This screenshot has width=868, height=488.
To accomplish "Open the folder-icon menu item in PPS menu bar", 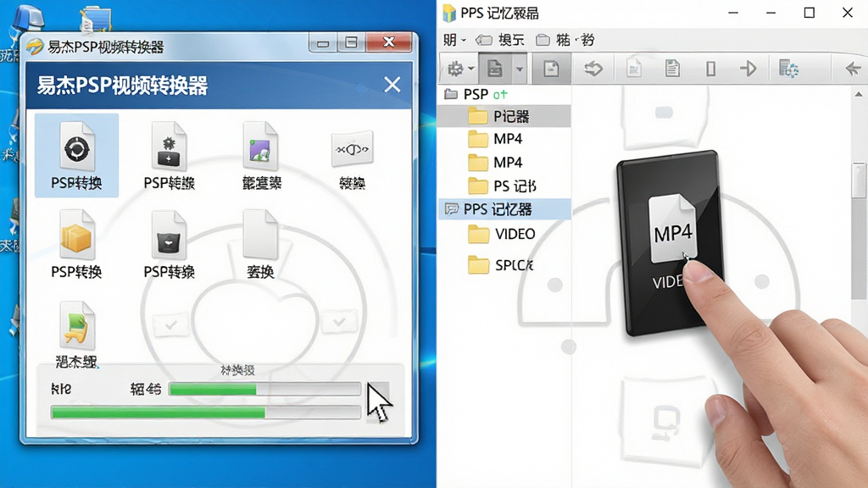I will coord(565,40).
